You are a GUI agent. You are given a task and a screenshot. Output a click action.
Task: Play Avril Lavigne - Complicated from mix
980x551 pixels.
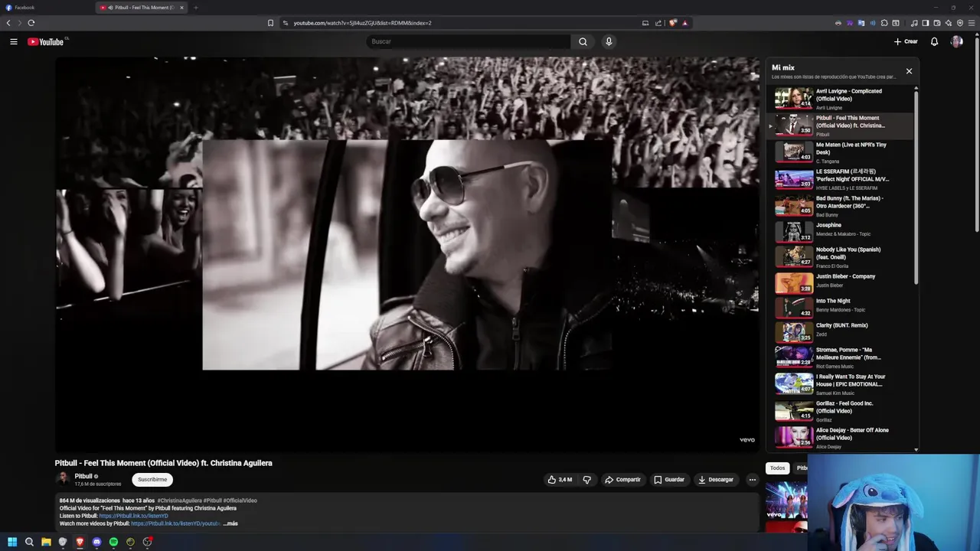pyautogui.click(x=840, y=99)
